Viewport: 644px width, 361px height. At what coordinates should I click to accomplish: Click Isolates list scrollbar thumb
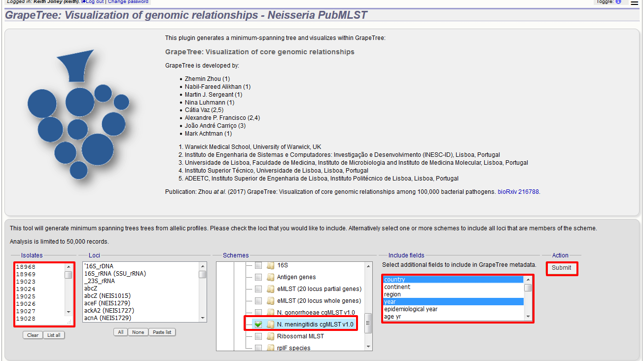coord(69,275)
